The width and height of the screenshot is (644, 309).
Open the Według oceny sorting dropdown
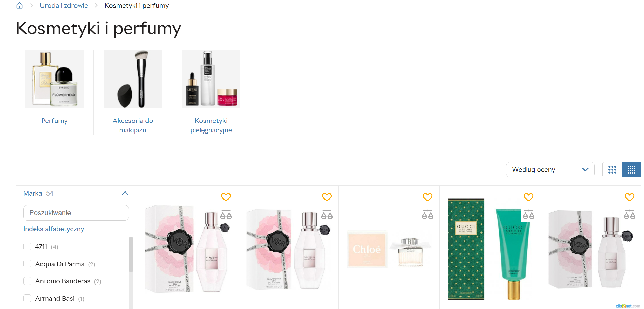(550, 170)
